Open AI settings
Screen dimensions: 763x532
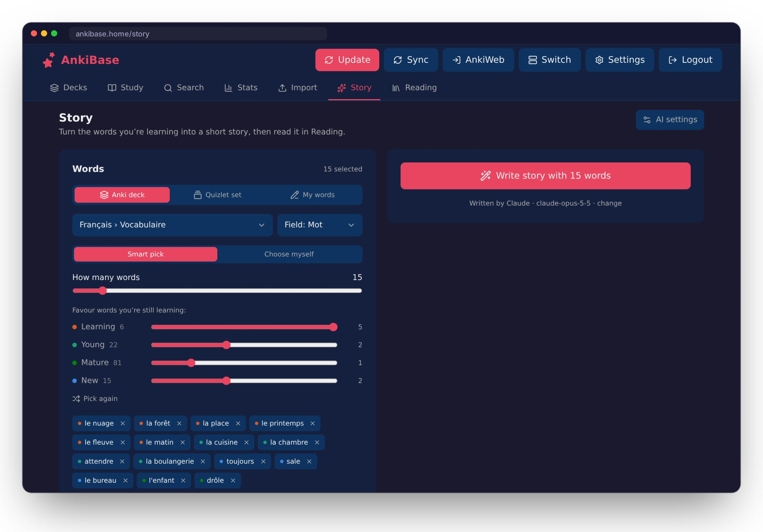pyautogui.click(x=670, y=120)
